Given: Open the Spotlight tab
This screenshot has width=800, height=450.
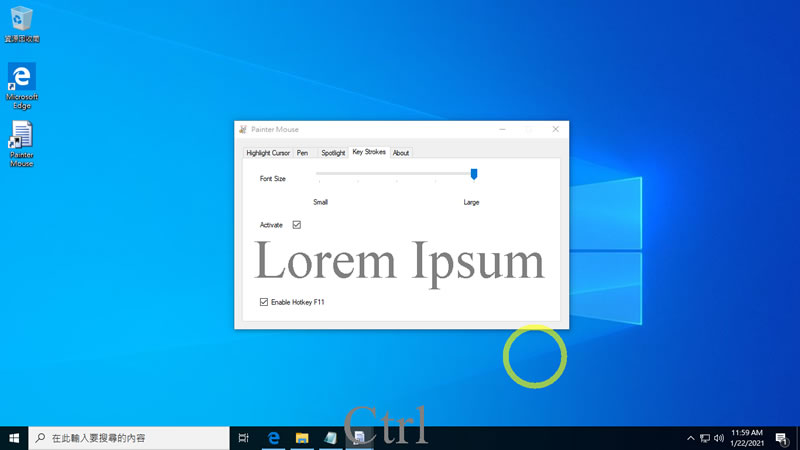Looking at the screenshot, I should (x=333, y=153).
